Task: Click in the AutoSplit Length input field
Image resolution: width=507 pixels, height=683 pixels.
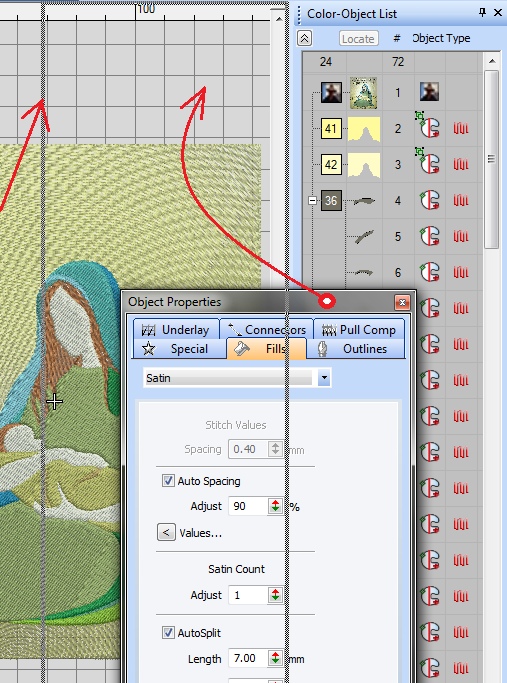Action: tap(249, 658)
